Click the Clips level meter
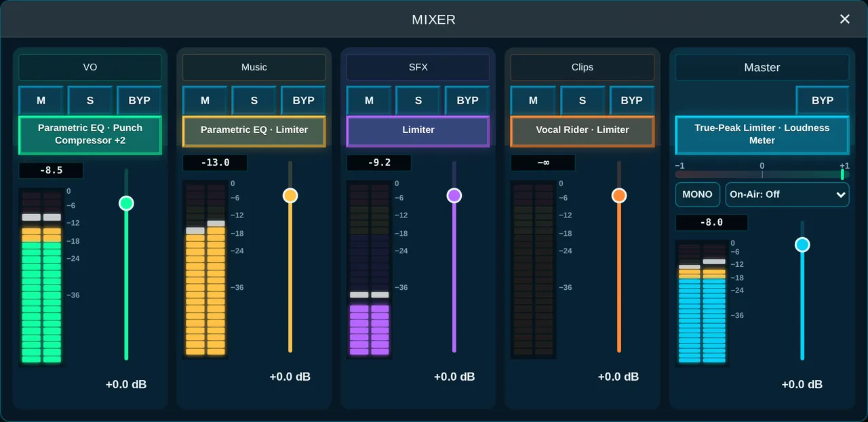This screenshot has height=422, width=868. pos(534,269)
